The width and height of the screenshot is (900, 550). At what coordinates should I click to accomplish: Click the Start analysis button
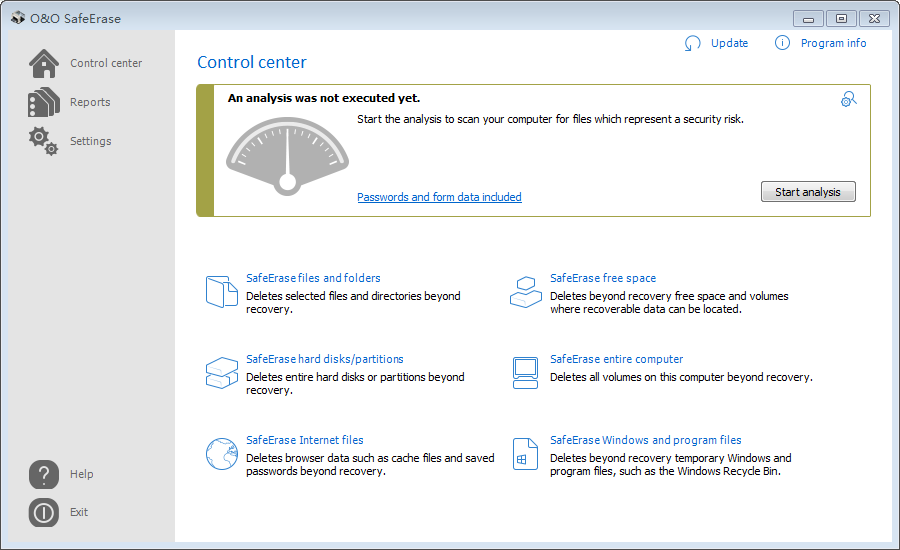click(808, 192)
